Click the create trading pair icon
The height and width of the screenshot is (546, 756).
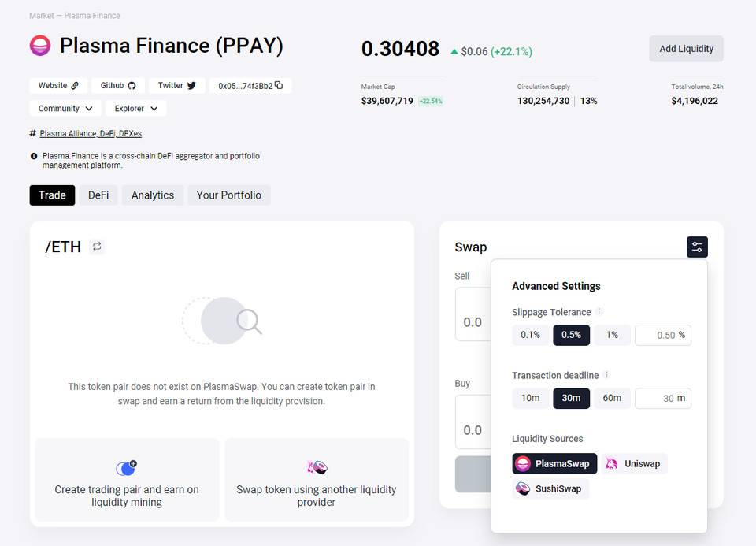click(126, 468)
